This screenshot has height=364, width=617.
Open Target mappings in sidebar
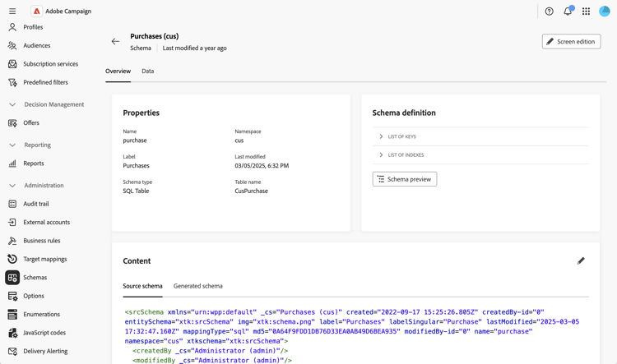click(44, 259)
